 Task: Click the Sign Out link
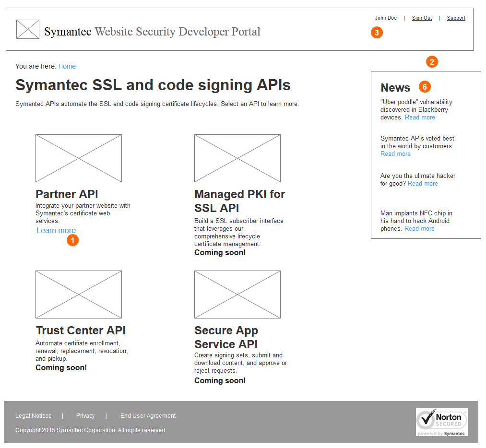point(422,18)
